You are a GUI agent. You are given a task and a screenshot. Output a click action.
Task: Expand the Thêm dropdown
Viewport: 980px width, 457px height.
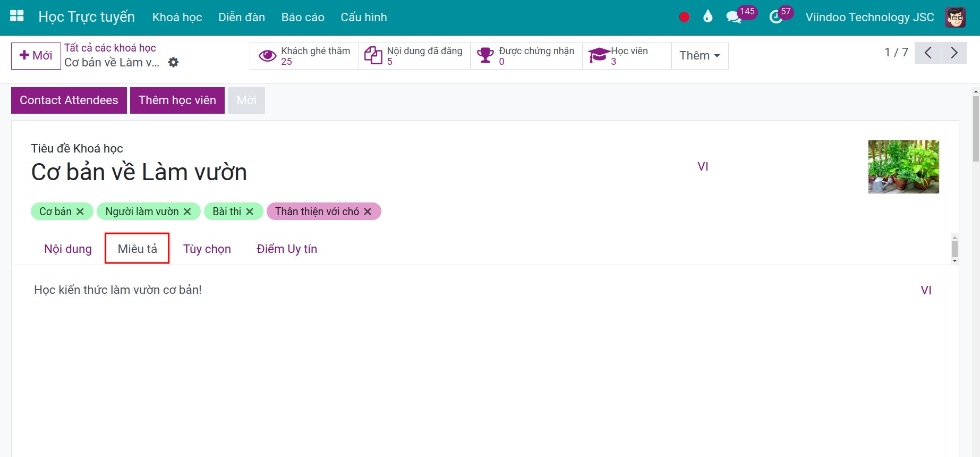point(700,56)
